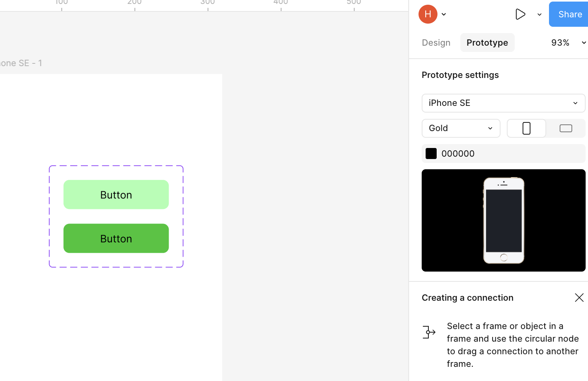Click the connection node icon
588x381 pixels.
click(x=429, y=332)
